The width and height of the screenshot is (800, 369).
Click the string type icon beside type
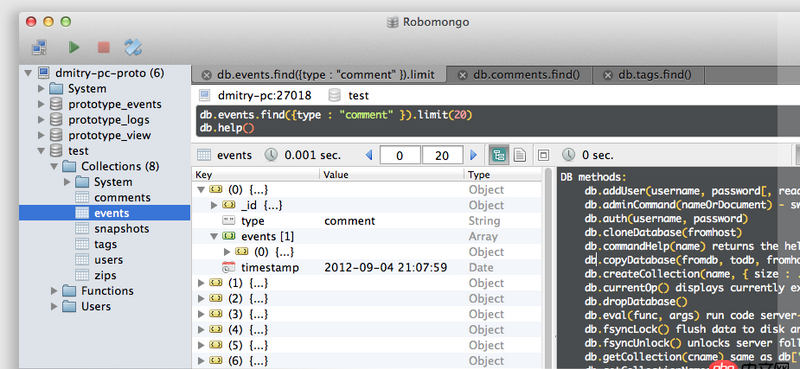tap(229, 221)
